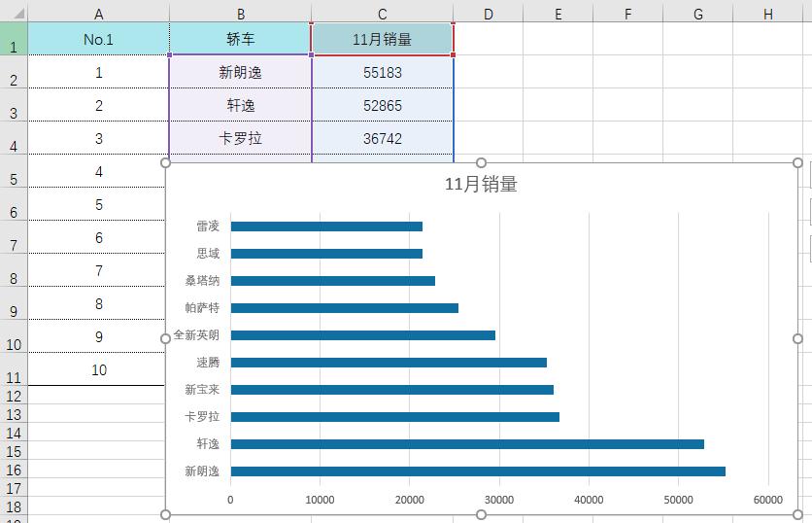812x523 pixels.
Task: Select column A header
Action: [x=98, y=14]
